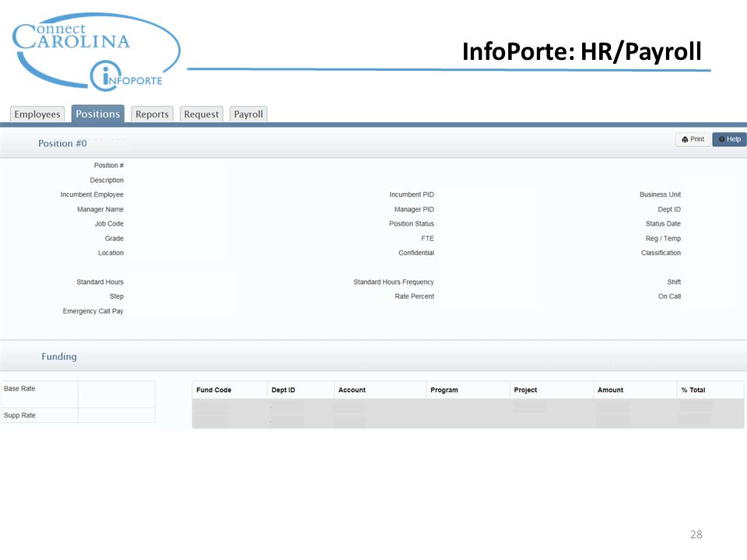This screenshot has width=747, height=560.
Task: Click the Print button
Action: coord(693,139)
